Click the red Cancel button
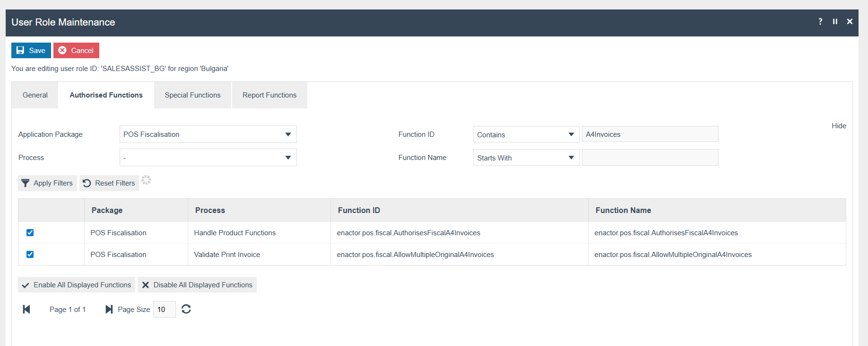This screenshot has height=346, width=868. [76, 51]
